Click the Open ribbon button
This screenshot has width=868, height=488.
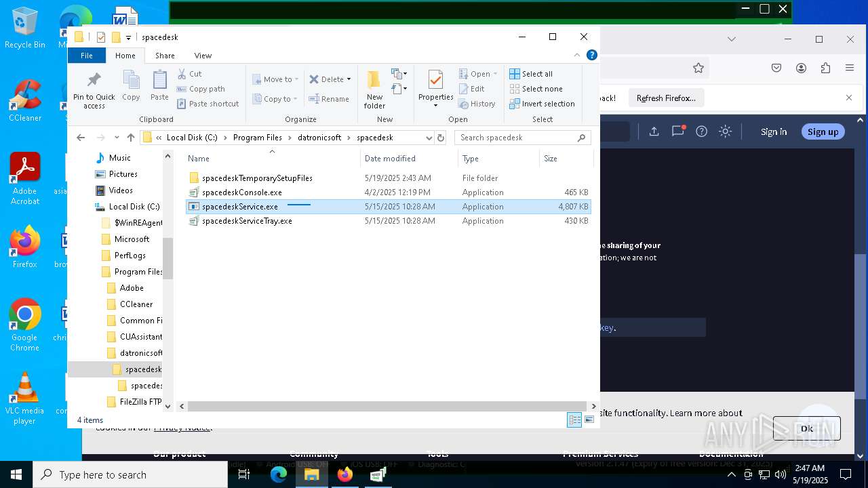[478, 74]
